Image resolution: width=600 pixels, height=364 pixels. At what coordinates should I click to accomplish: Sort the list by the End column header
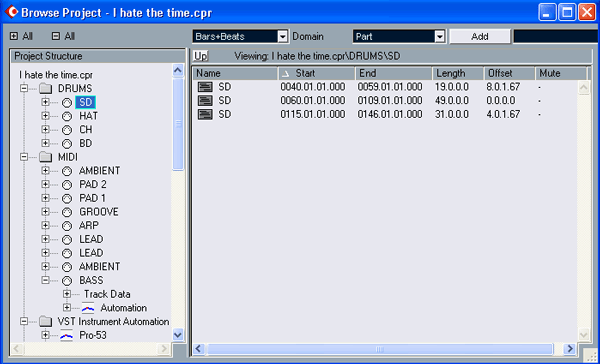[394, 73]
